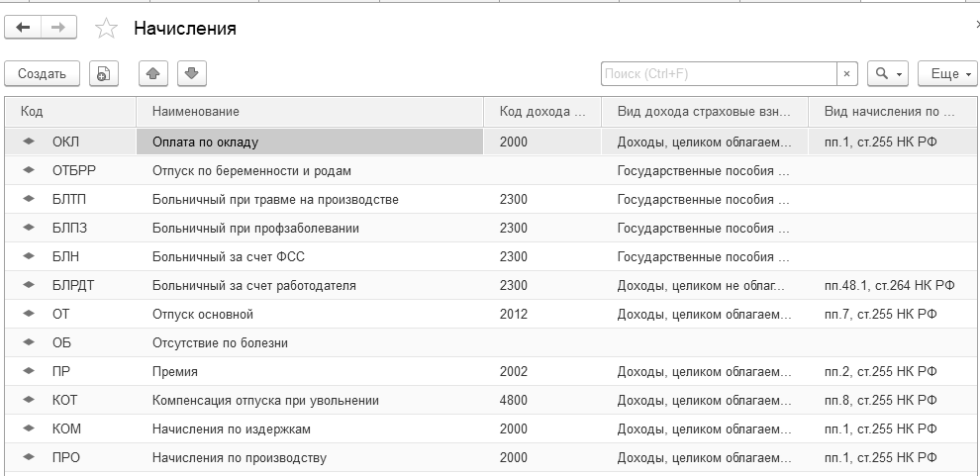980x476 pixels.
Task: Clear the search field with x
Action: (x=846, y=73)
